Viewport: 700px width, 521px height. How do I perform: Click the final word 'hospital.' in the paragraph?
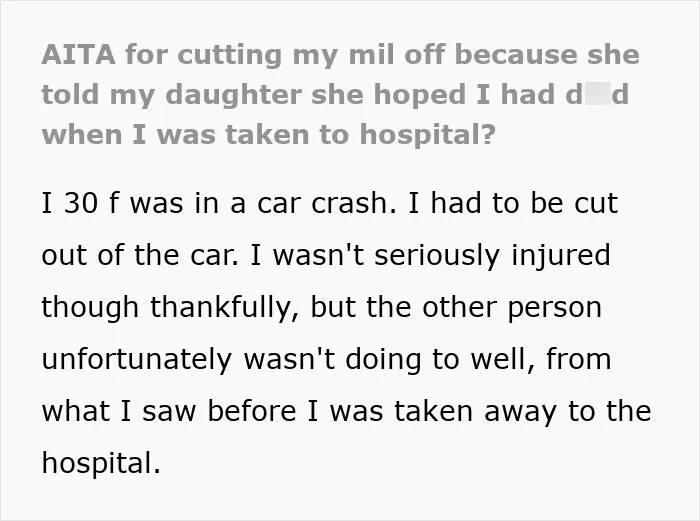101,463
